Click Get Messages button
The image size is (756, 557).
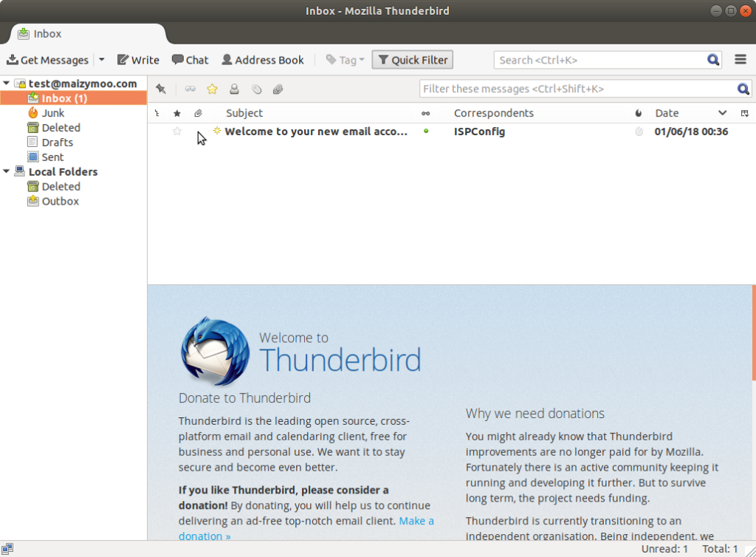click(x=48, y=60)
